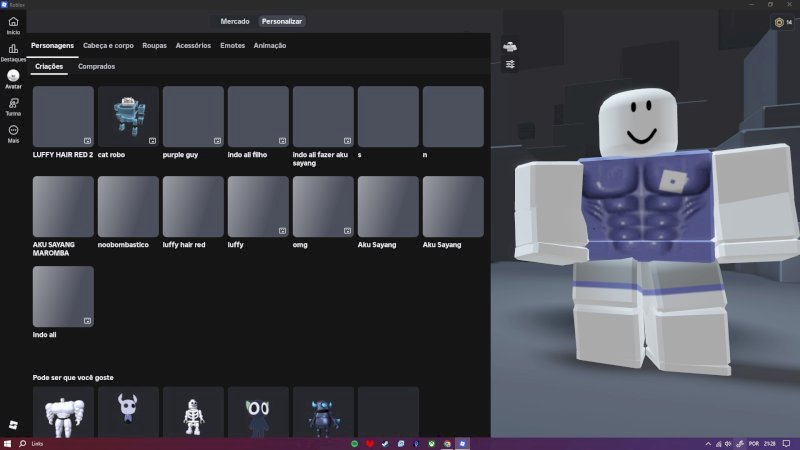Click the Robux balance icon
This screenshot has height=450, width=800.
(x=779, y=22)
